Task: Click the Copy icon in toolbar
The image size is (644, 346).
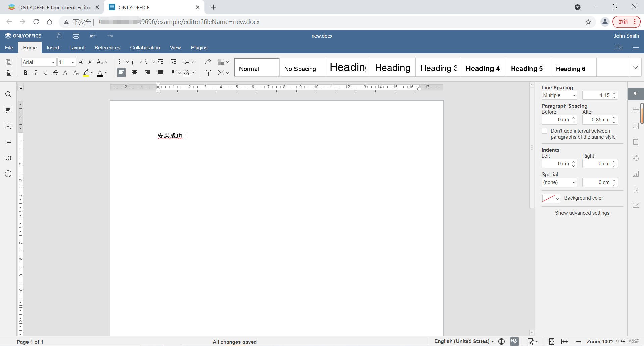Action: [8, 62]
